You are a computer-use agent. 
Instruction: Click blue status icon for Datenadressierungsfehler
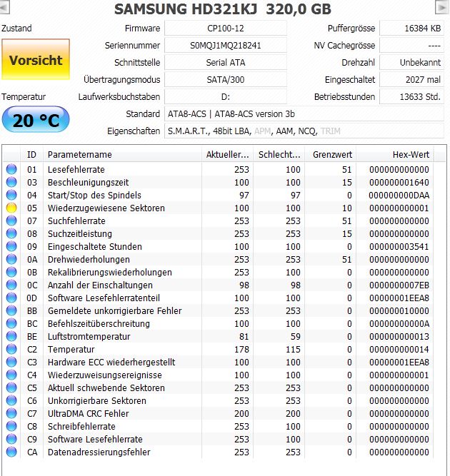pyautogui.click(x=11, y=452)
